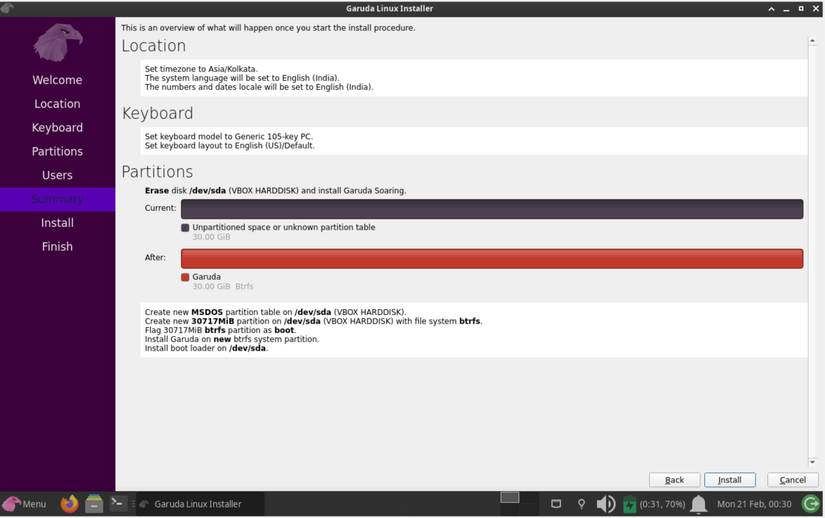
Task: Click the scrollbar down arrow
Action: (812, 462)
